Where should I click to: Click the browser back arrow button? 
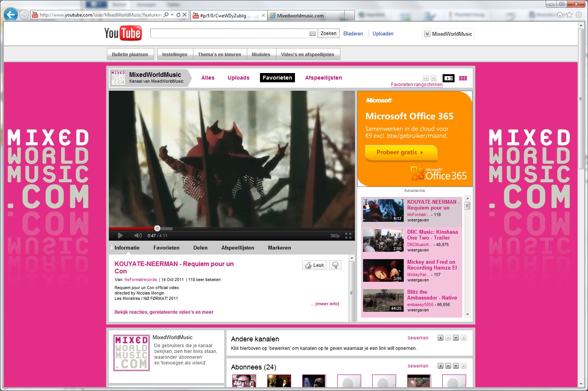[x=11, y=15]
